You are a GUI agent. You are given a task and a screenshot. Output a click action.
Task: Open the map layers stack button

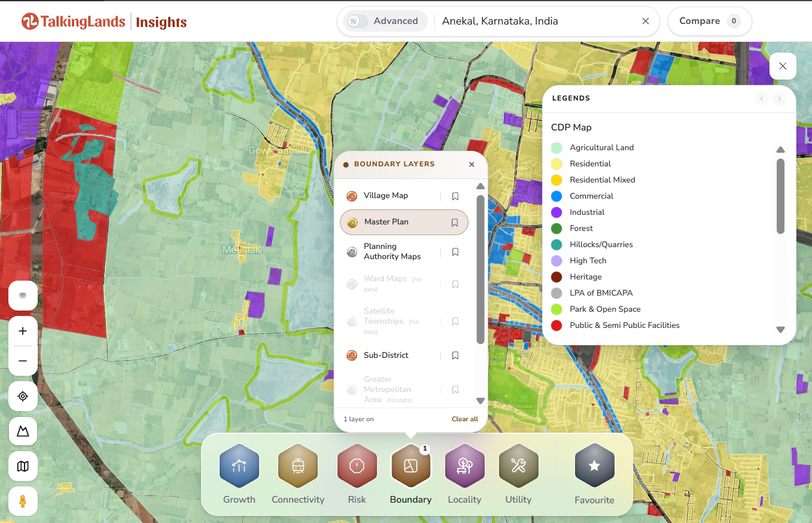23,295
